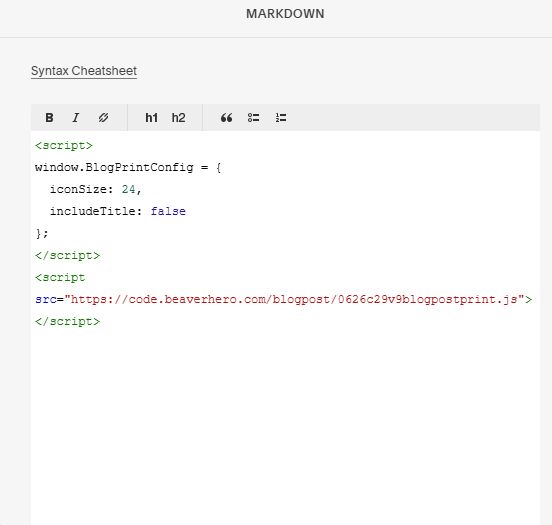Create a numbered list with the ordered-list icon
Viewport: 552px width, 525px height.
pos(281,118)
